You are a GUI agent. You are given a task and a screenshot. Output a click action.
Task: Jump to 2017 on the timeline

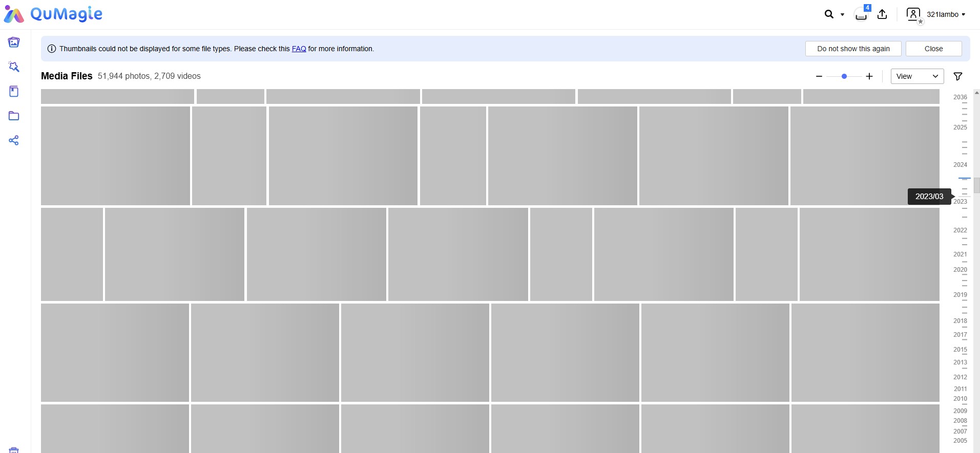point(960,334)
